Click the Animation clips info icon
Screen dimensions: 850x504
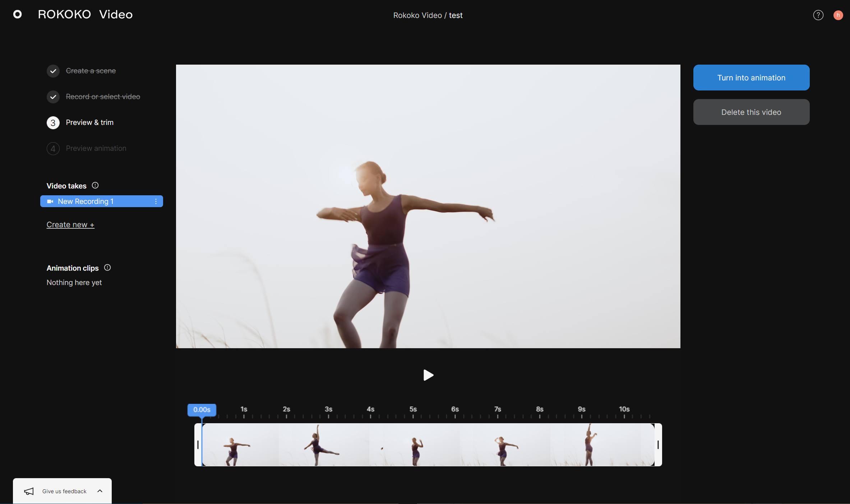coord(107,268)
